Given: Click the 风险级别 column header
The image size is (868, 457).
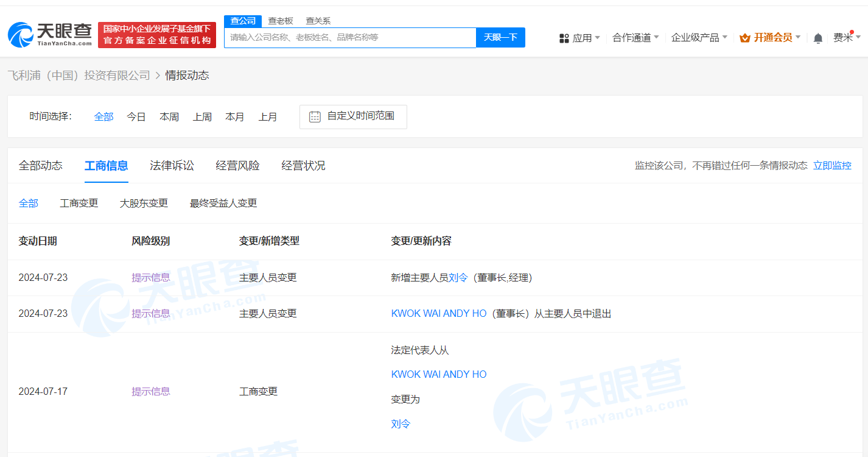Looking at the screenshot, I should tap(151, 241).
